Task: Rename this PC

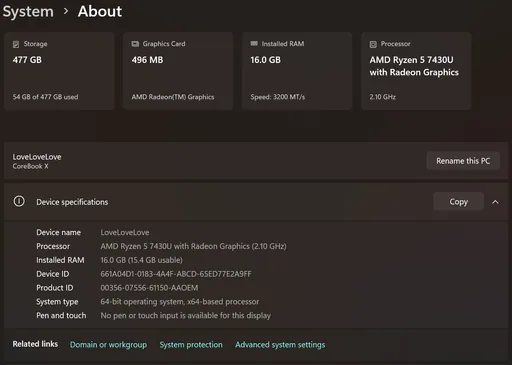Action: [x=463, y=161]
